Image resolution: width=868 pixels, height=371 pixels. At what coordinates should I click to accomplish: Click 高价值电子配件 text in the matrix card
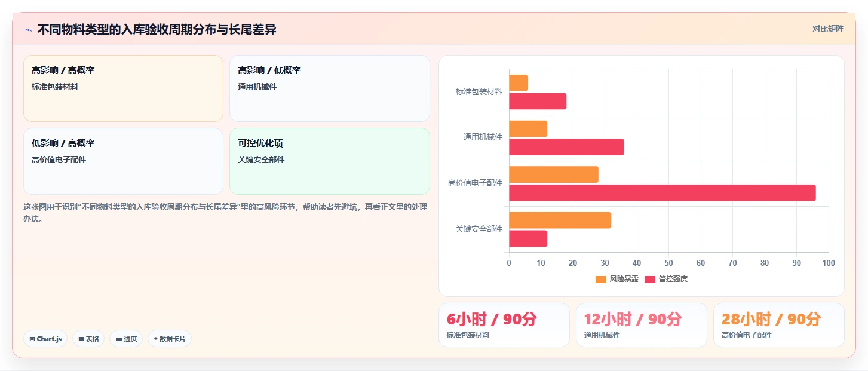coord(59,160)
